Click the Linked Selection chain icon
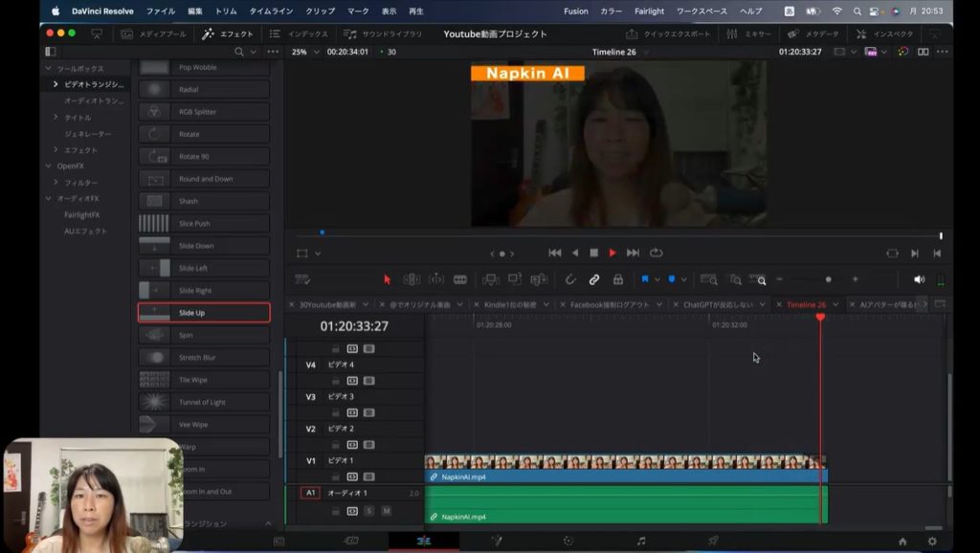Image resolution: width=980 pixels, height=553 pixels. (x=593, y=279)
